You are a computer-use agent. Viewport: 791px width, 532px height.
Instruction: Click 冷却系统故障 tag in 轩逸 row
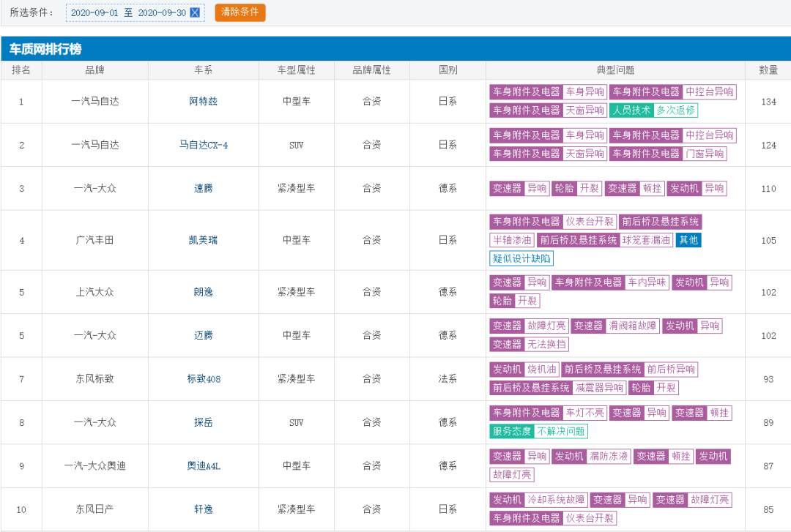[556, 500]
